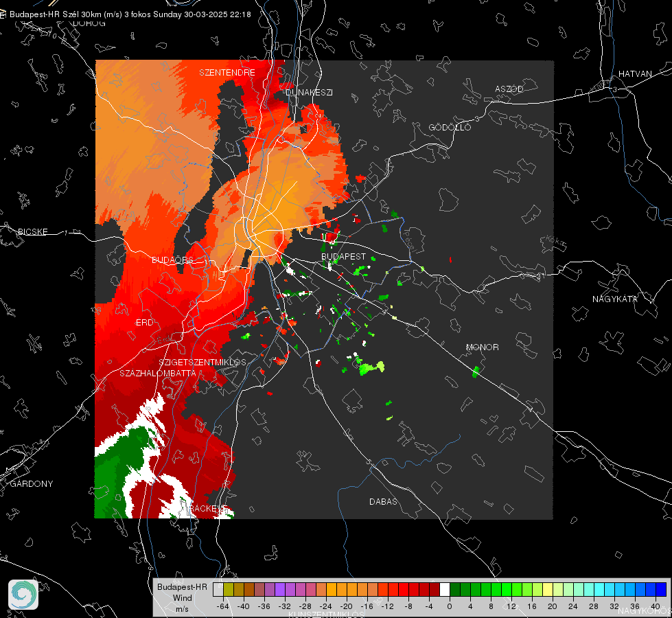Pick the deepest blue swatch at legend end
This screenshot has height=618, width=672.
point(661,589)
